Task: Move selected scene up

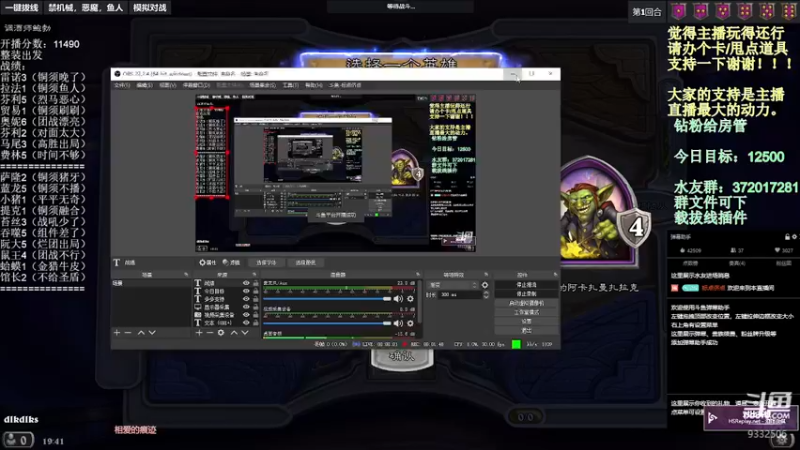Action: pos(141,333)
